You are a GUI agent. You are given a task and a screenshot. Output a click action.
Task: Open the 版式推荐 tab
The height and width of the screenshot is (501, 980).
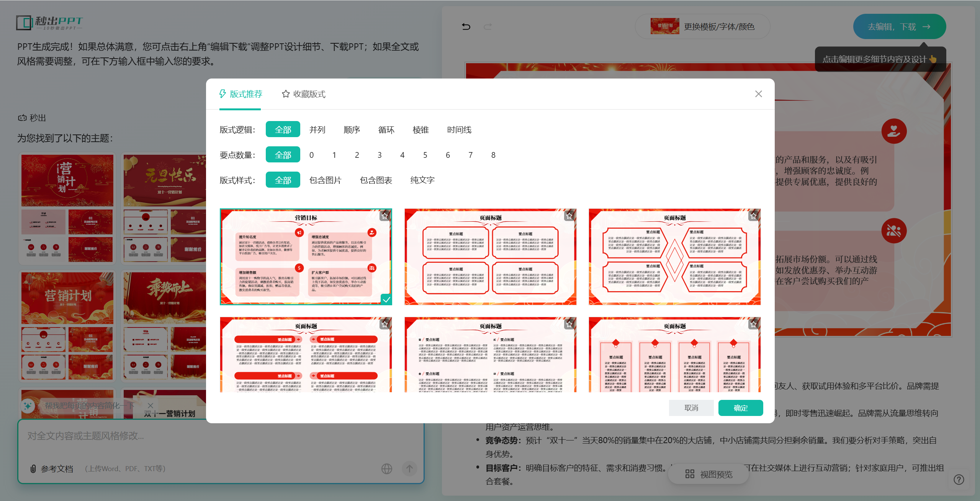click(241, 94)
